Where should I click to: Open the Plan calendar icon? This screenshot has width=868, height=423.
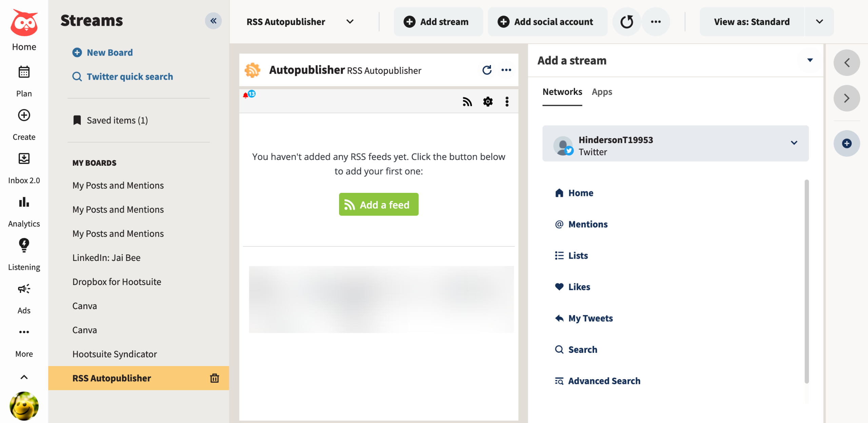click(24, 72)
